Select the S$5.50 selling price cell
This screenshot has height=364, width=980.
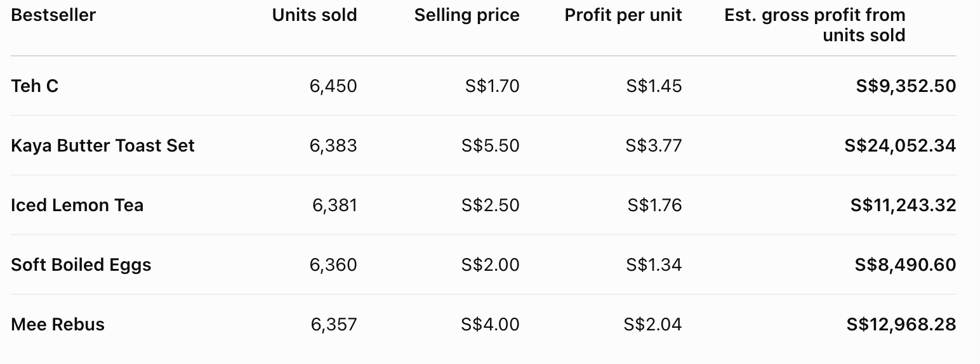(491, 145)
